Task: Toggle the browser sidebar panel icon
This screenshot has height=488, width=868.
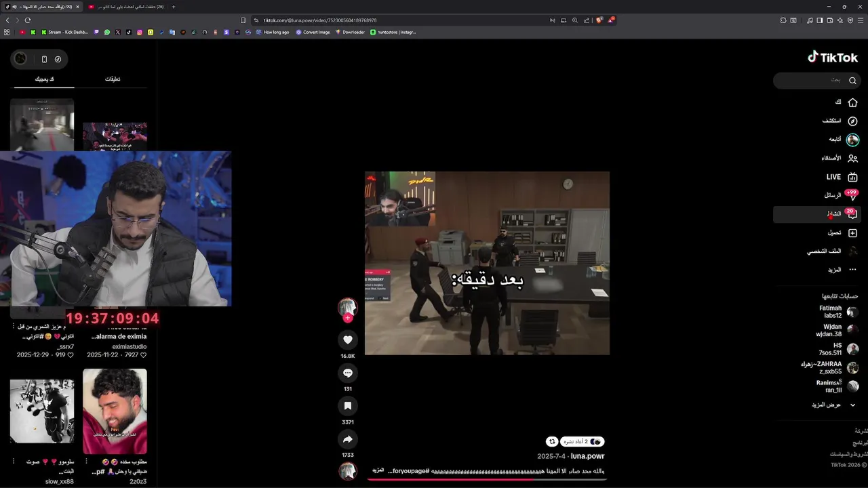Action: [x=819, y=20]
